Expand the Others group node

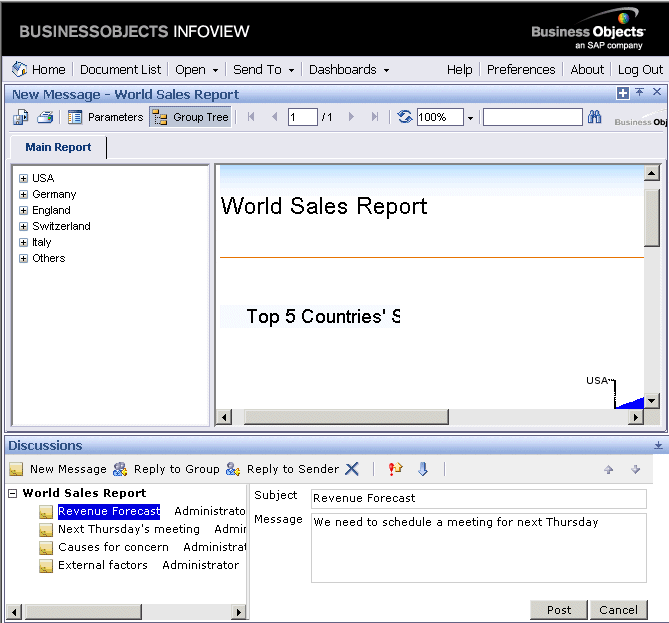click(23, 259)
